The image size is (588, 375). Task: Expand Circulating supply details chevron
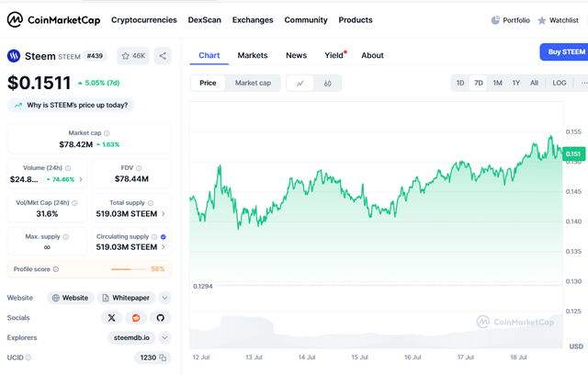(164, 247)
